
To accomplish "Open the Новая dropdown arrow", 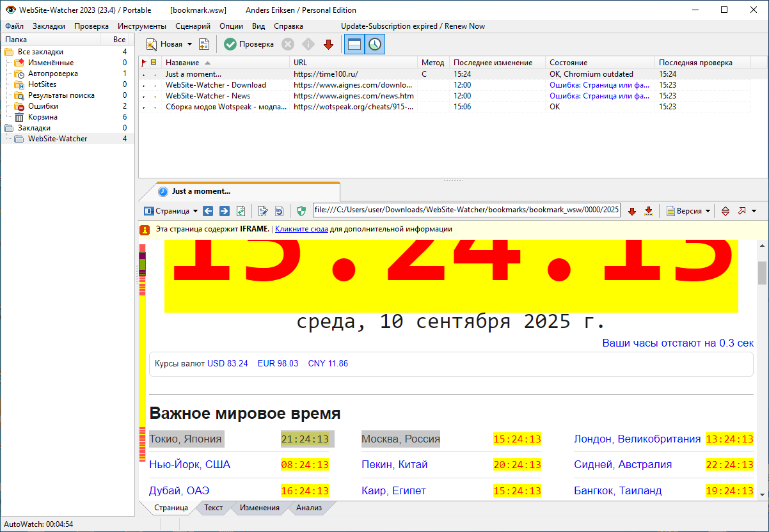I will click(189, 44).
